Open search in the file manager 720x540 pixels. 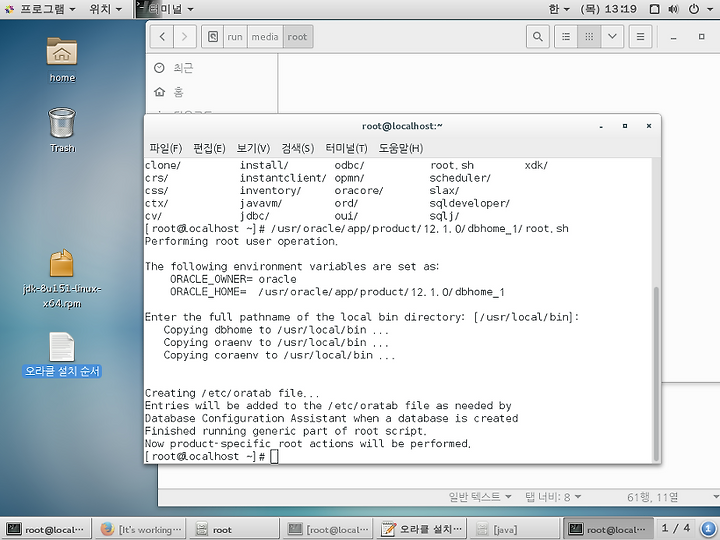click(x=537, y=37)
